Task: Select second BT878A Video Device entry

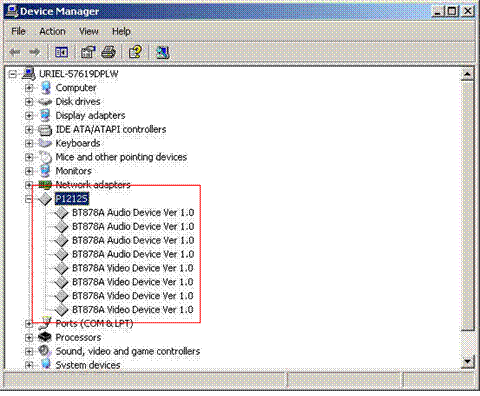Action: pos(133,282)
